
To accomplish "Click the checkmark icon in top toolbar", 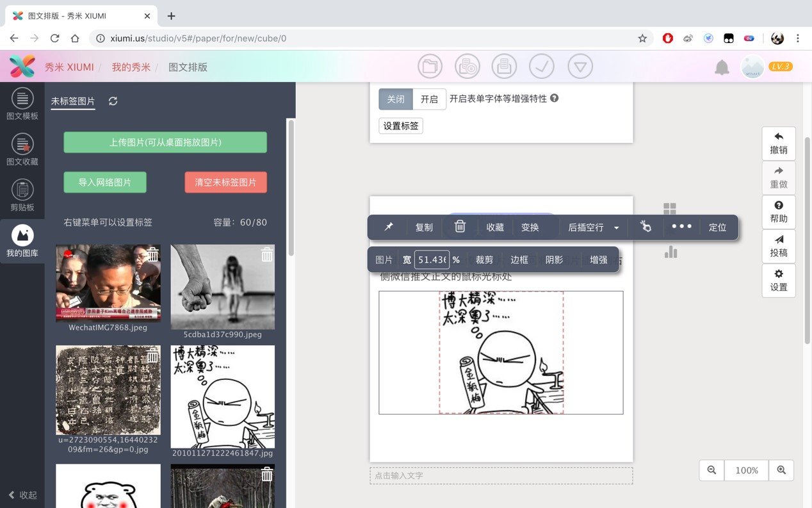I will 541,67.
